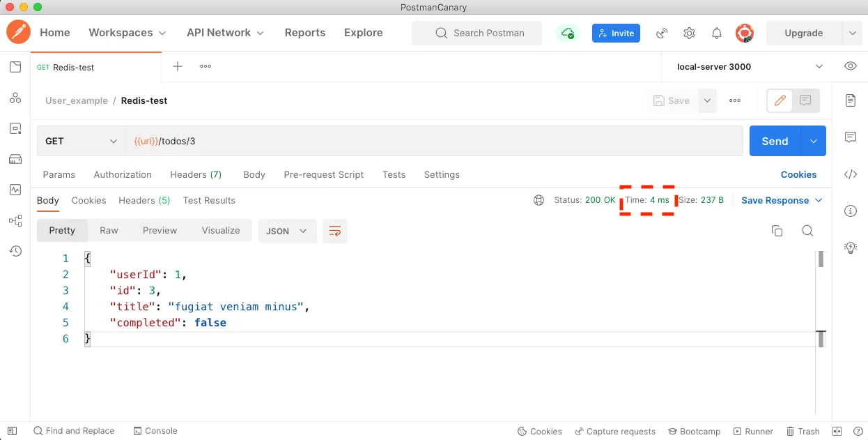Open the Console in the status bar

coord(155,431)
